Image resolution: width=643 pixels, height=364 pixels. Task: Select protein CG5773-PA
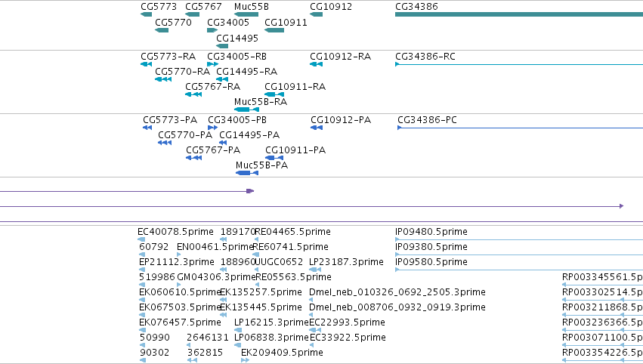(170, 120)
